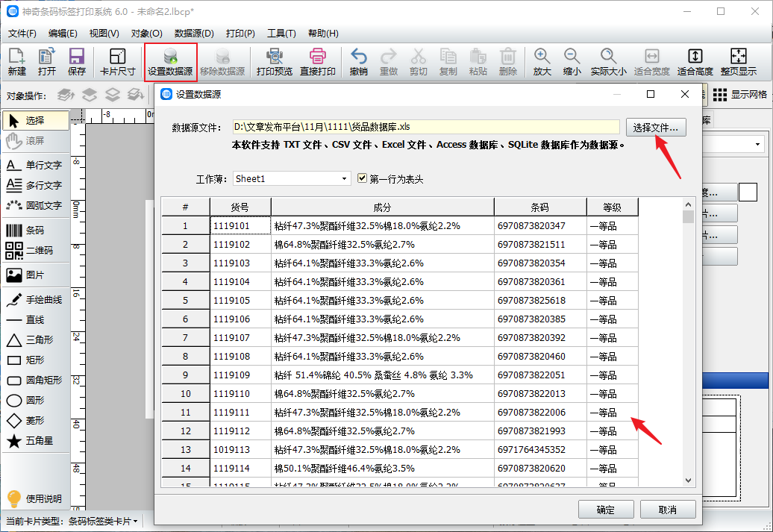Select the 三角形 triangle tool

pos(36,339)
